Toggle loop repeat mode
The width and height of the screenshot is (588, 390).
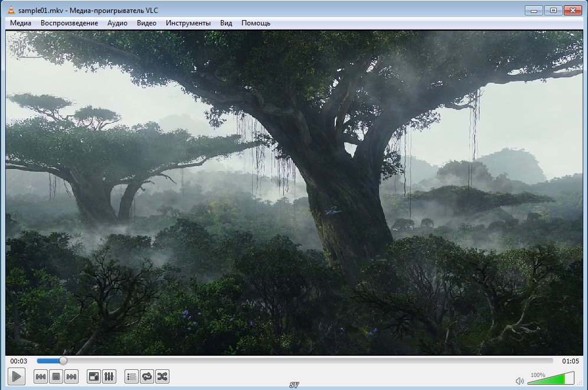coord(147,376)
